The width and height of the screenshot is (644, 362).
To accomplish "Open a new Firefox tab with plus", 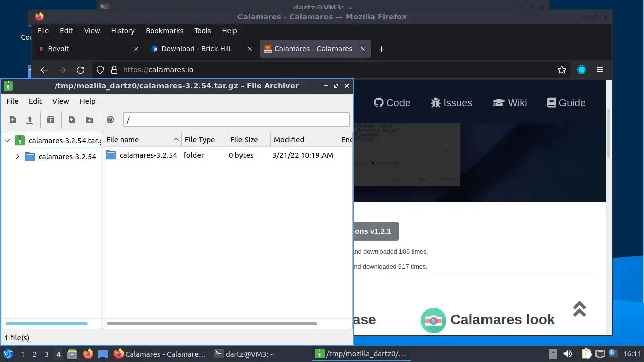I will [381, 49].
